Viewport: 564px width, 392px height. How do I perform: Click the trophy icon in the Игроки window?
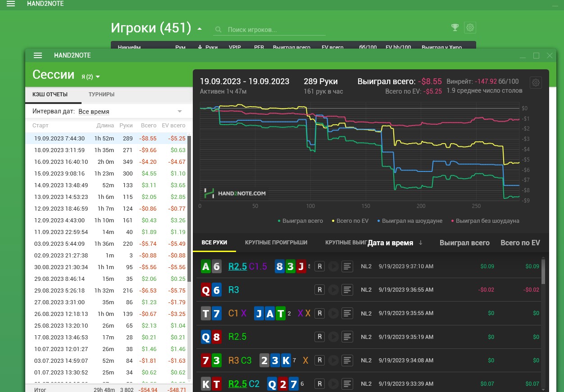point(455,27)
